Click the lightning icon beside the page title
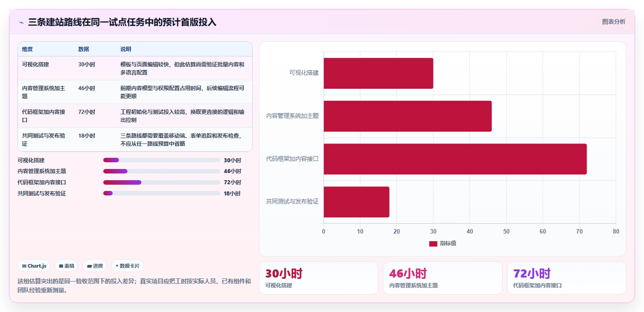The width and height of the screenshot is (644, 312). pos(21,22)
